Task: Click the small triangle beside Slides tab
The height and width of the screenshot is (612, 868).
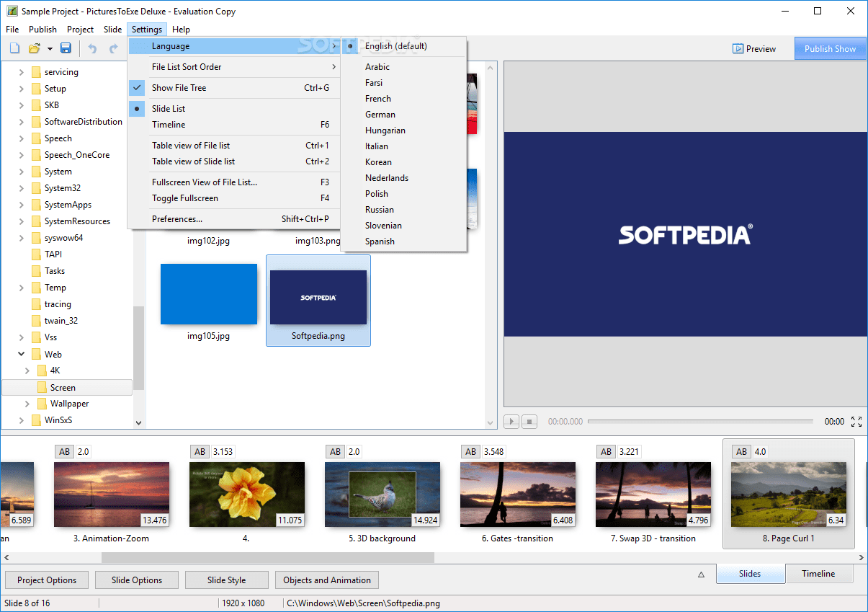Action: (x=701, y=575)
